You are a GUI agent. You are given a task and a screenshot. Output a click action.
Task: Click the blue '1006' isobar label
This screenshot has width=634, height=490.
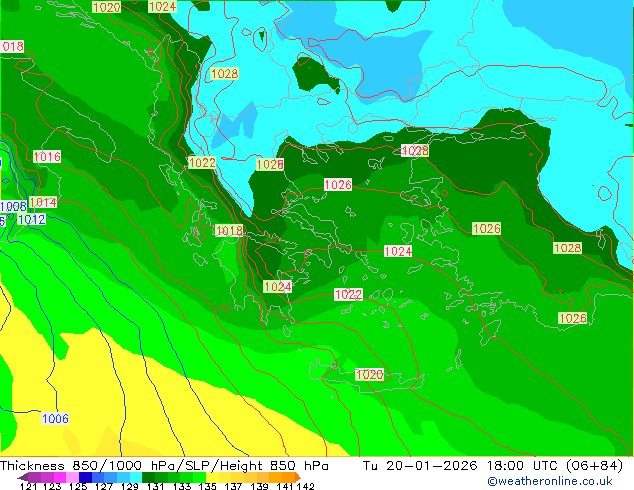pos(55,418)
